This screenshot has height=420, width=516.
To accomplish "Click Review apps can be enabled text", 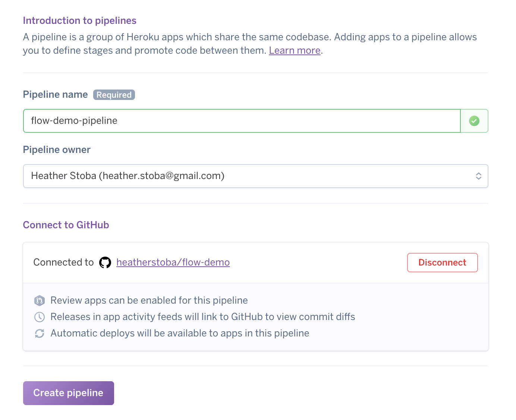I will 149,301.
